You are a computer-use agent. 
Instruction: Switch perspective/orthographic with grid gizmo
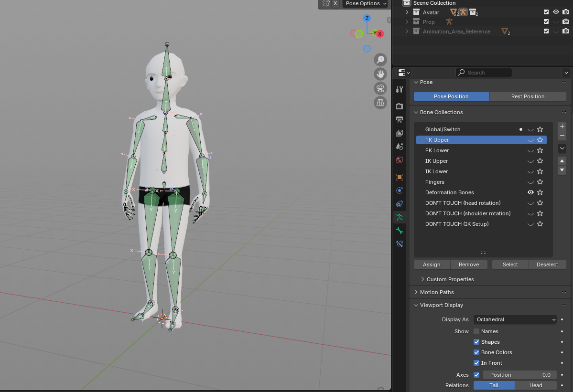tap(380, 102)
